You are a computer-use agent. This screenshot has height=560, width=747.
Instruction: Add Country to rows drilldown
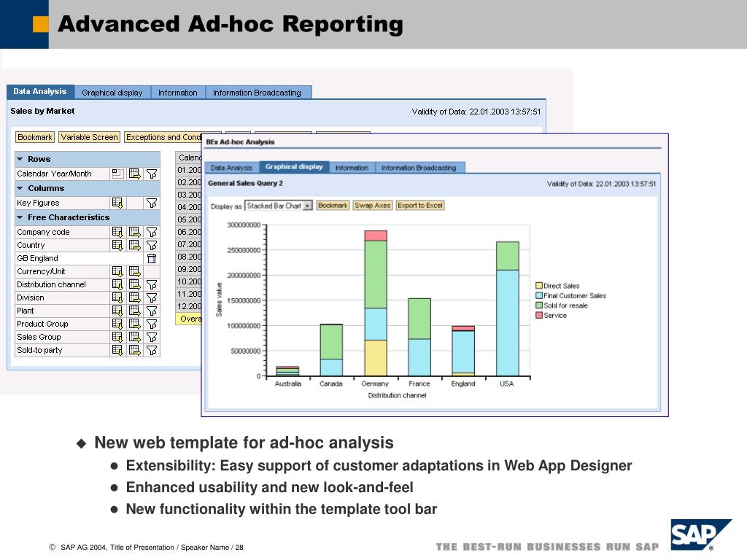click(x=117, y=245)
